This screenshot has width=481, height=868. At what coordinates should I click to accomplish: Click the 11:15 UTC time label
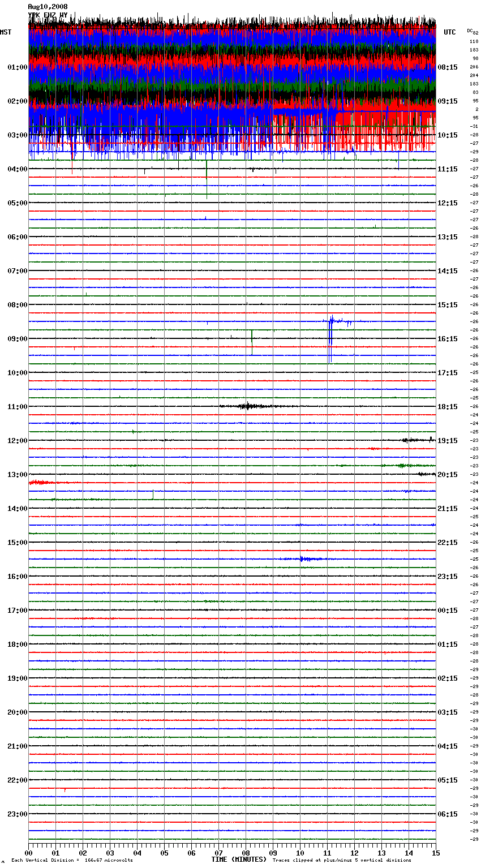click(x=448, y=169)
